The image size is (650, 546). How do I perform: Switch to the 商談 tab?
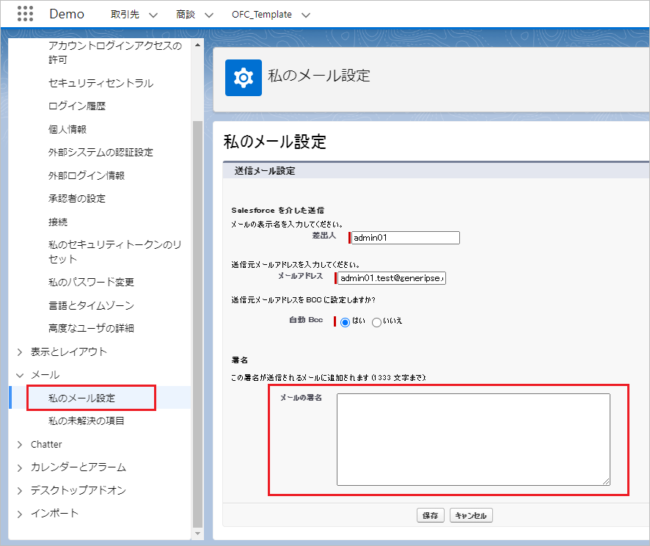185,15
